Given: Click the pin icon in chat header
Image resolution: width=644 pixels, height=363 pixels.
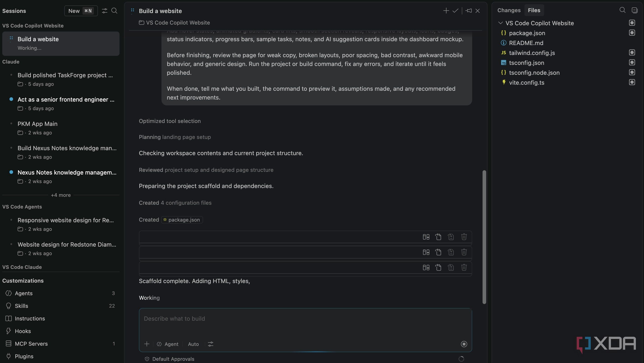Looking at the screenshot, I should [x=469, y=11].
